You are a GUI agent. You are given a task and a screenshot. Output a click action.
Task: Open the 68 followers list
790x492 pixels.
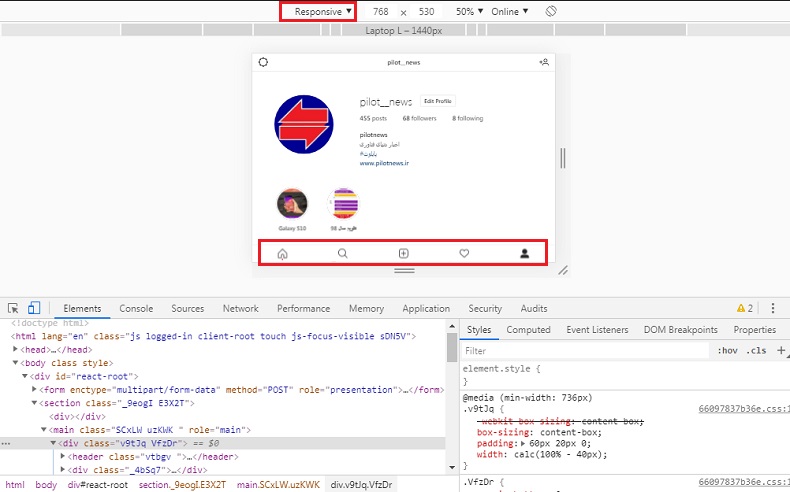click(419, 118)
